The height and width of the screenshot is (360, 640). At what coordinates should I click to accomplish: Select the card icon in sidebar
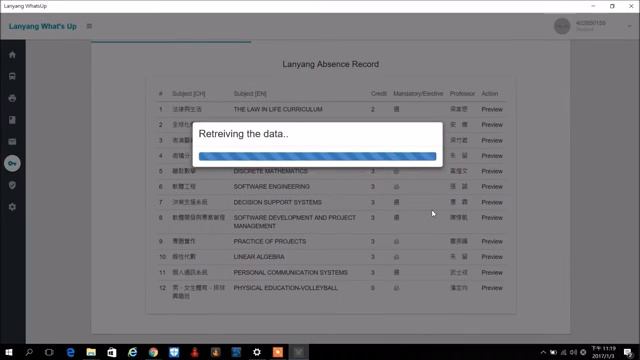pyautogui.click(x=12, y=142)
